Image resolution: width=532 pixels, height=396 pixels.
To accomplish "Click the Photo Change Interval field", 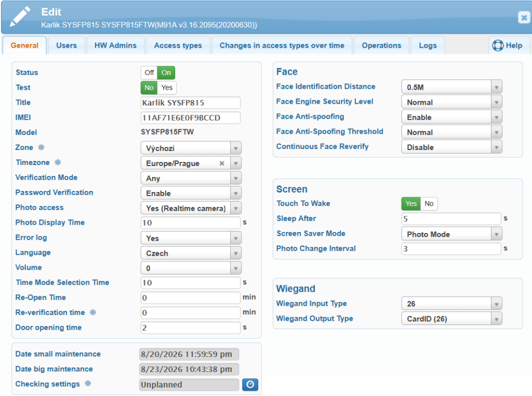I will pos(451,249).
